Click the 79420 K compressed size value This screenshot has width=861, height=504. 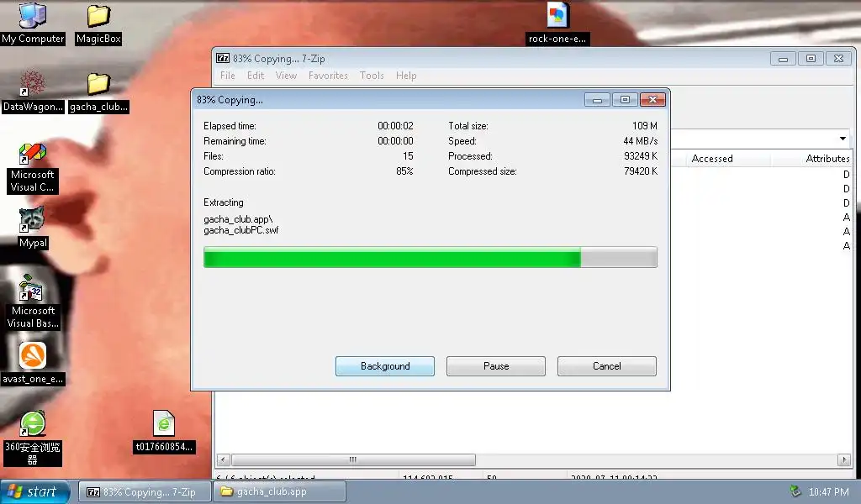(640, 171)
